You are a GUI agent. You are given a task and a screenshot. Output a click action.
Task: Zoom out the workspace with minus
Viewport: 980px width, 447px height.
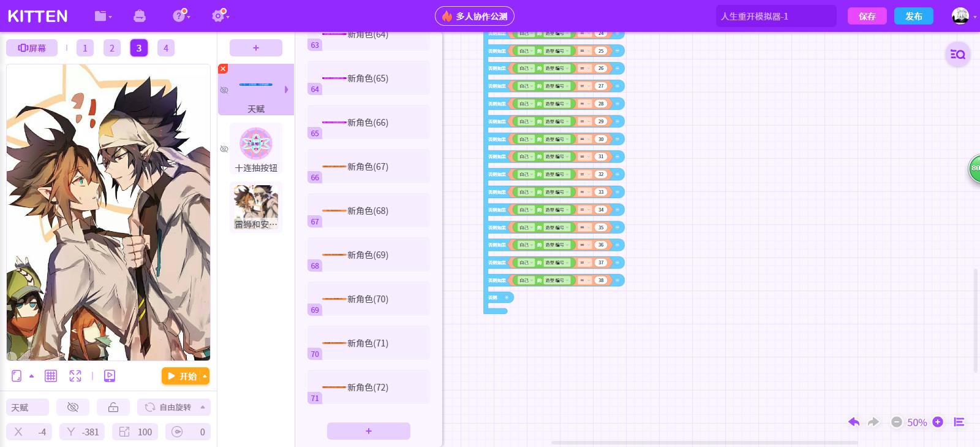pos(897,422)
